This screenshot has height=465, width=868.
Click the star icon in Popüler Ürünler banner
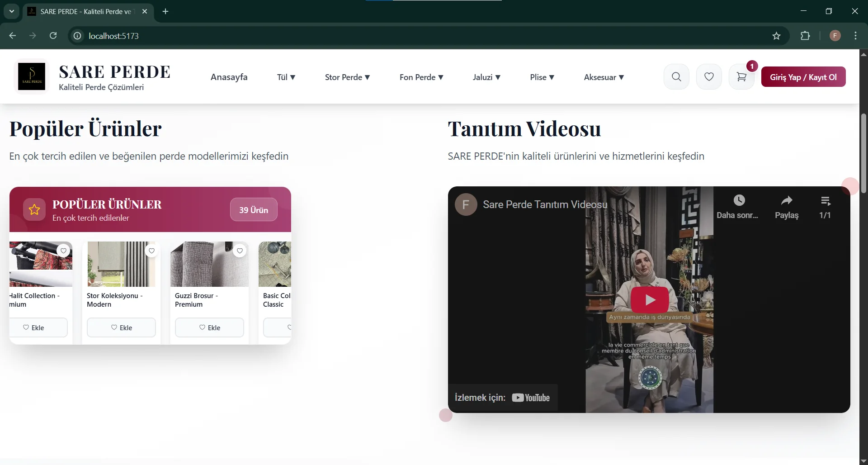[x=34, y=209]
